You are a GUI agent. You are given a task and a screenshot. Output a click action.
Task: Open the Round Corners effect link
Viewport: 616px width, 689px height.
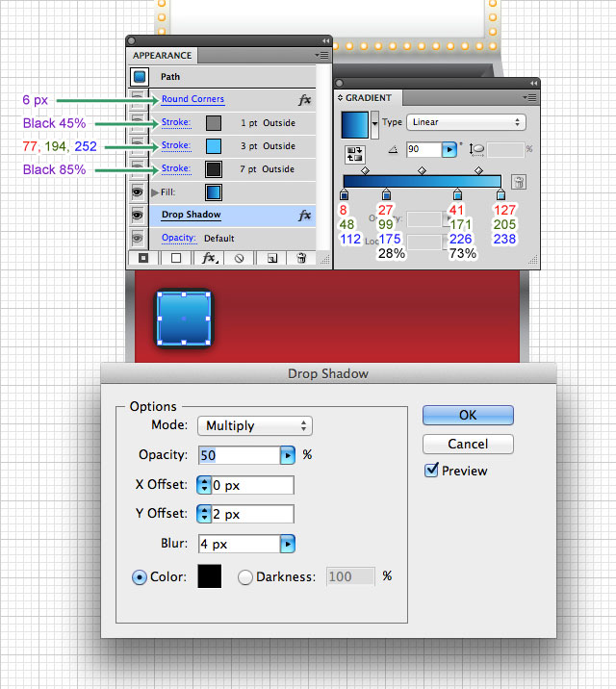point(192,99)
